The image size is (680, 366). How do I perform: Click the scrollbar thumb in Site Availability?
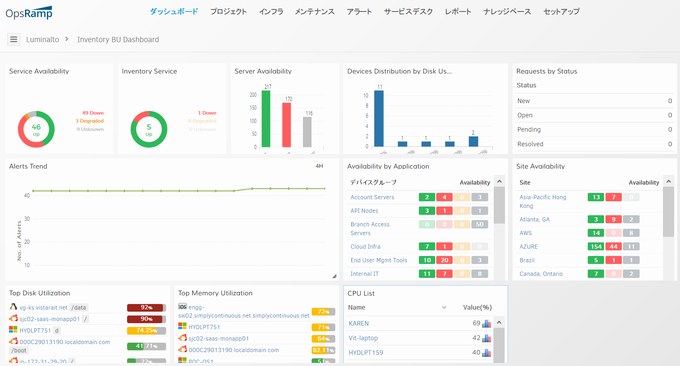click(x=669, y=212)
